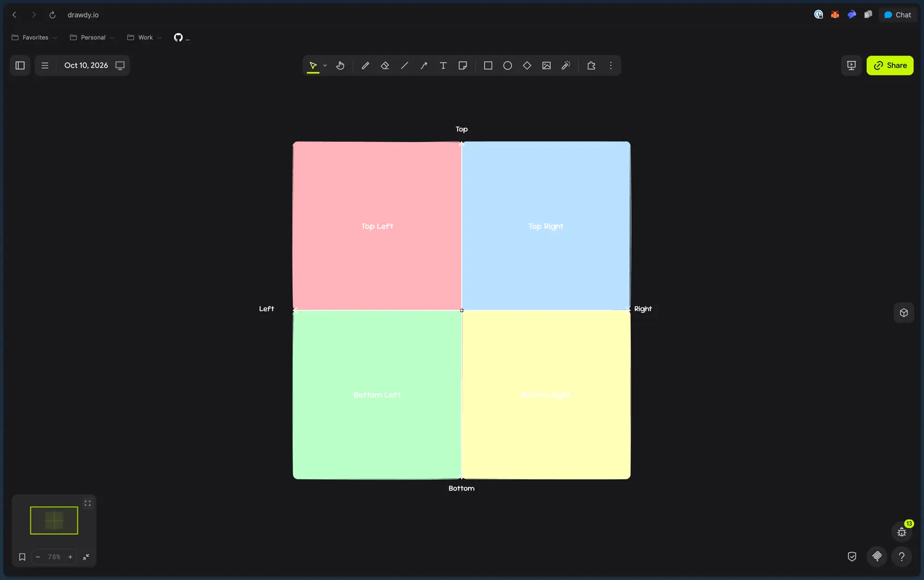The height and width of the screenshot is (580, 924).
Task: Select the selection arrow tool
Action: pyautogui.click(x=313, y=66)
